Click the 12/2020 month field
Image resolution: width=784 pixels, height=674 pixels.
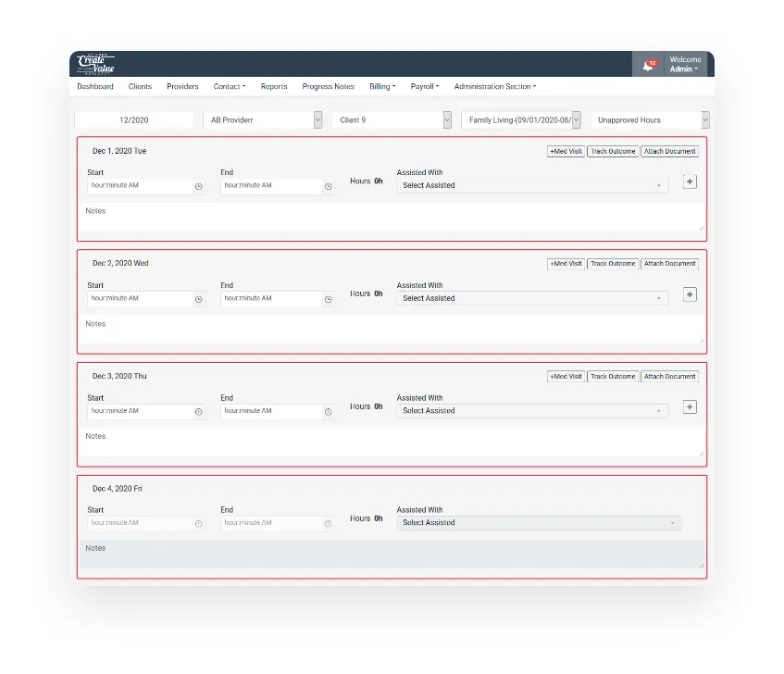click(133, 120)
